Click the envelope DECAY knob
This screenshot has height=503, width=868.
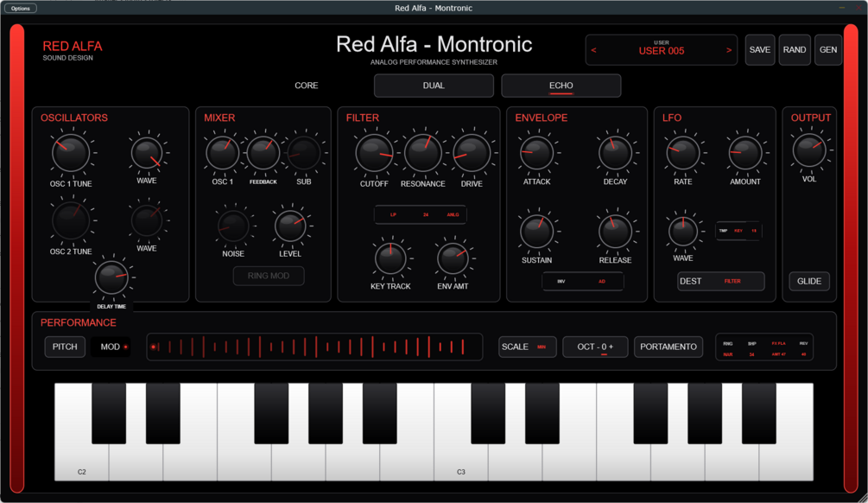coord(615,153)
